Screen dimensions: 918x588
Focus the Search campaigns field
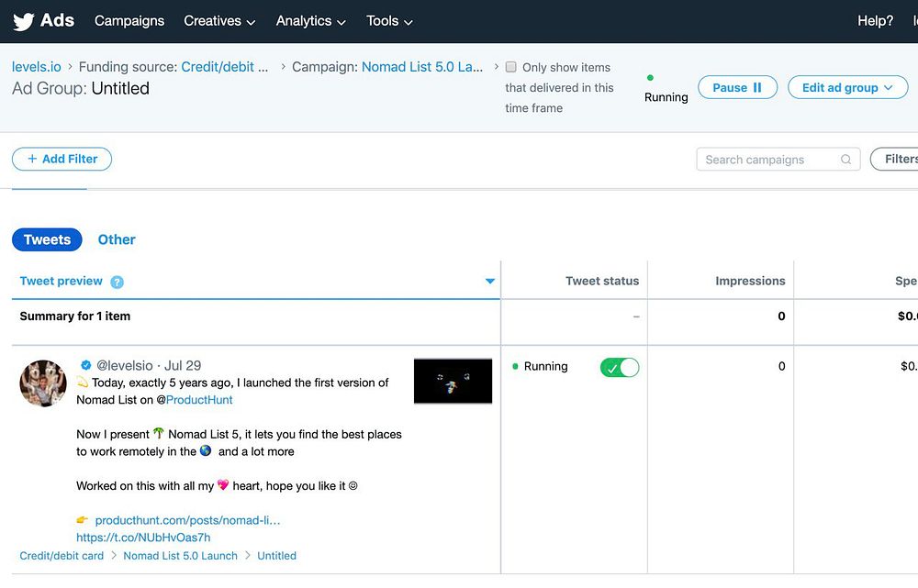tap(778, 159)
